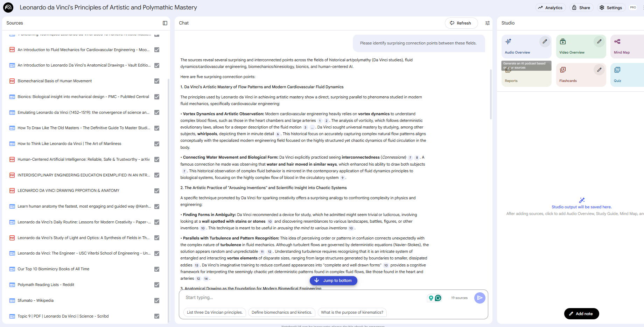The height and width of the screenshot is (327, 644).
Task: Click the PRO badge
Action: tap(633, 7)
